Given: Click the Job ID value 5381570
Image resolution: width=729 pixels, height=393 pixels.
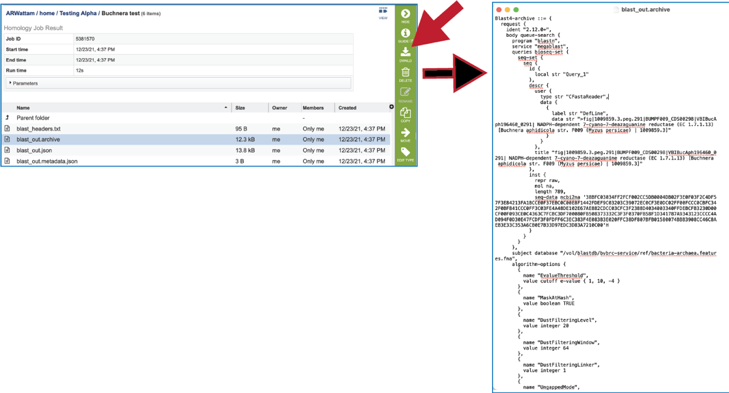Looking at the screenshot, I should tap(85, 39).
